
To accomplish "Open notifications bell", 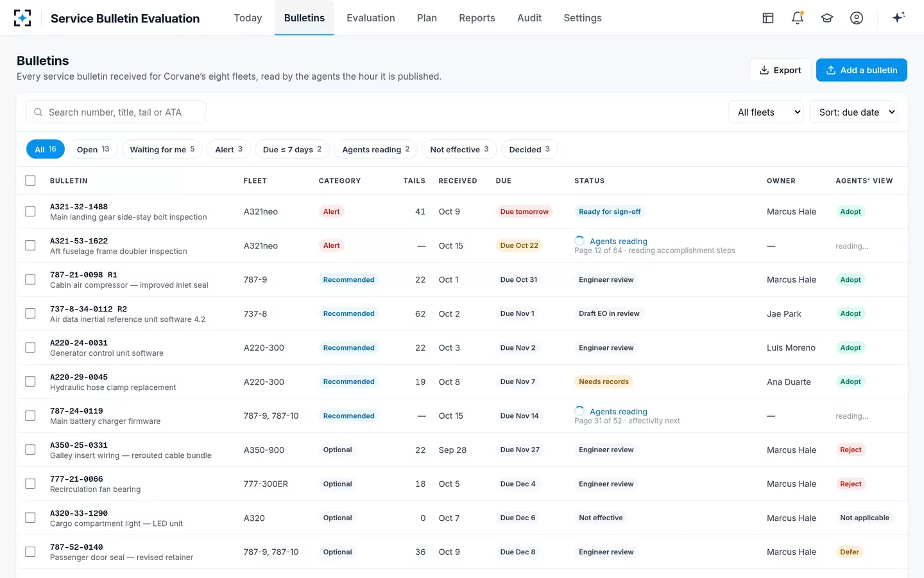I will pyautogui.click(x=798, y=18).
